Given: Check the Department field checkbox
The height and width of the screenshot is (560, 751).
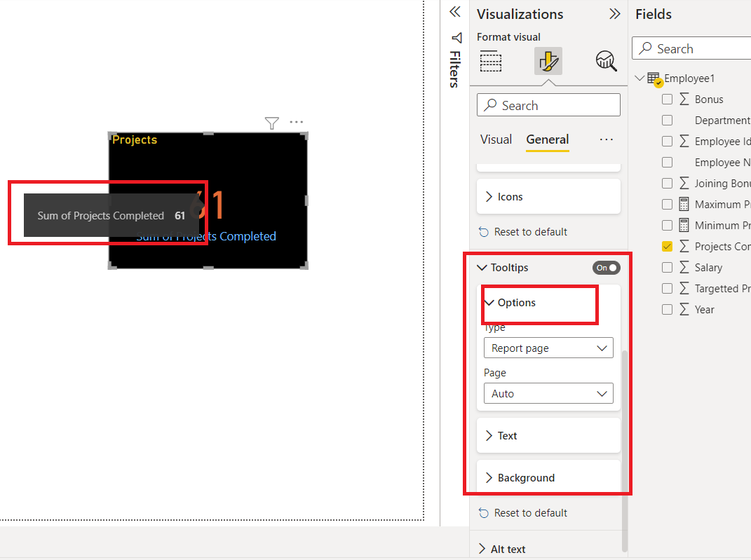Looking at the screenshot, I should tap(667, 120).
